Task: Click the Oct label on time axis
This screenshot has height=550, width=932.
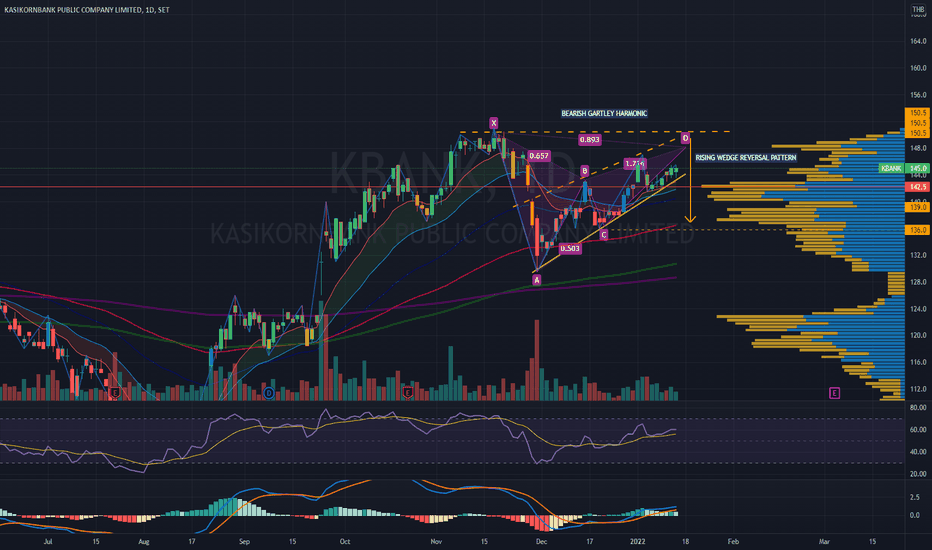Action: point(345,542)
